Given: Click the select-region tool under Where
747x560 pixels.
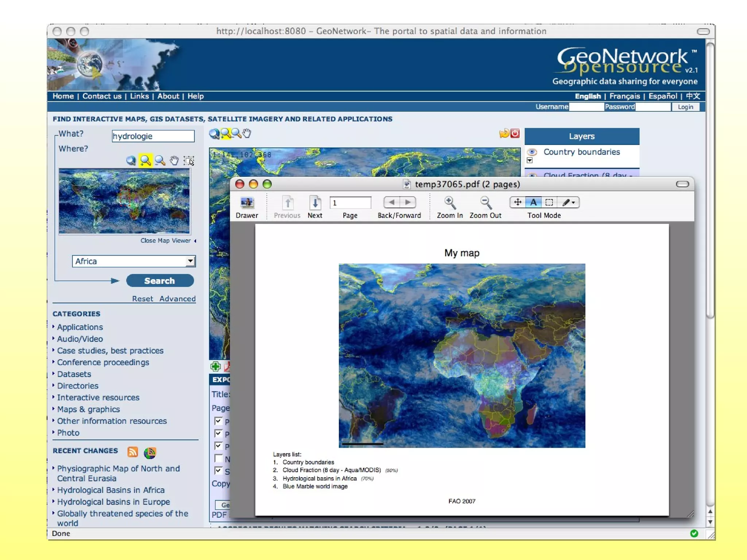Looking at the screenshot, I should (189, 161).
